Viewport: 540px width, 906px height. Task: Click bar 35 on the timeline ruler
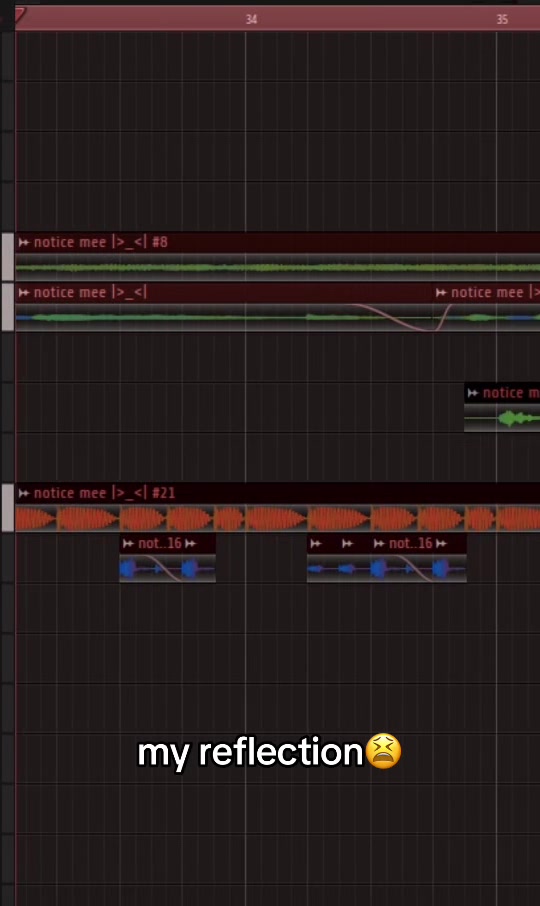tap(502, 20)
